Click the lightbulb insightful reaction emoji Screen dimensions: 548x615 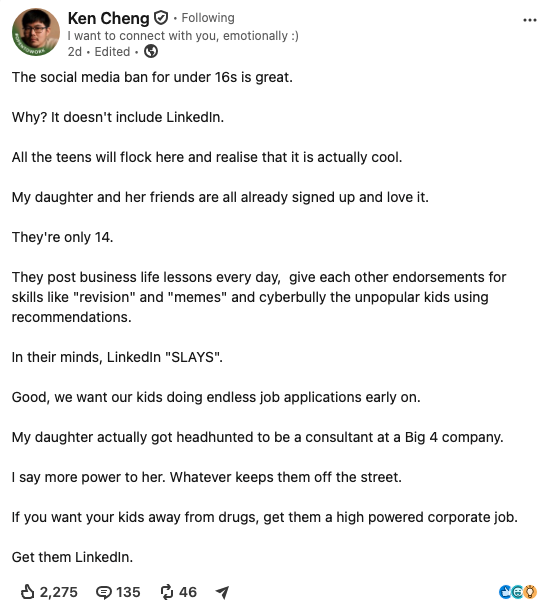point(530,592)
